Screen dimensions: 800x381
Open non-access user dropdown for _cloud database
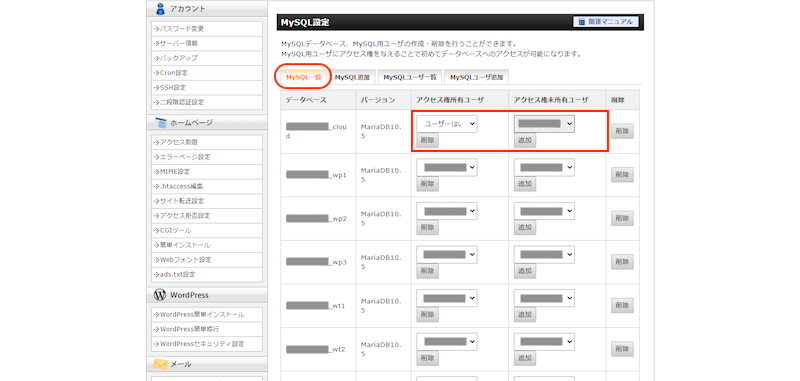(x=544, y=124)
